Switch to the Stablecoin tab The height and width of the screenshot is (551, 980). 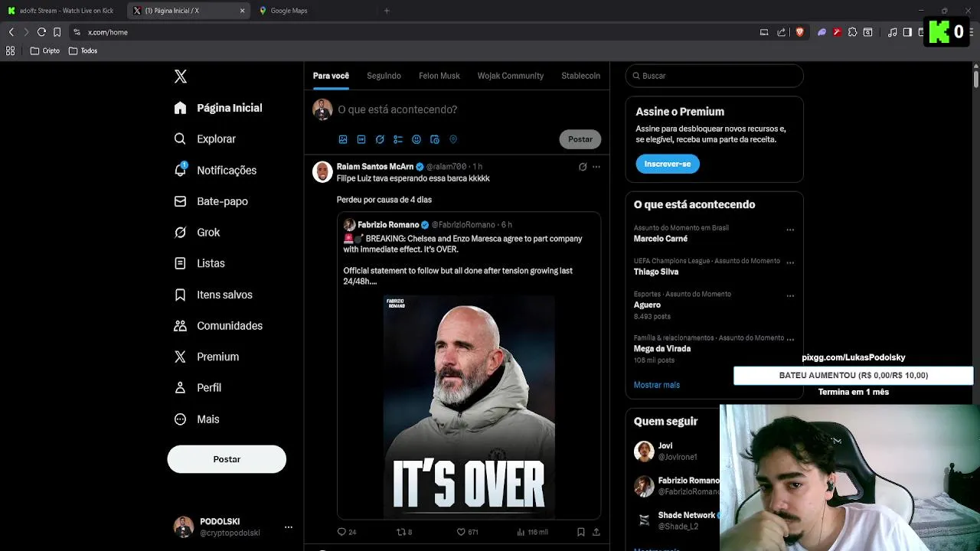(x=581, y=76)
